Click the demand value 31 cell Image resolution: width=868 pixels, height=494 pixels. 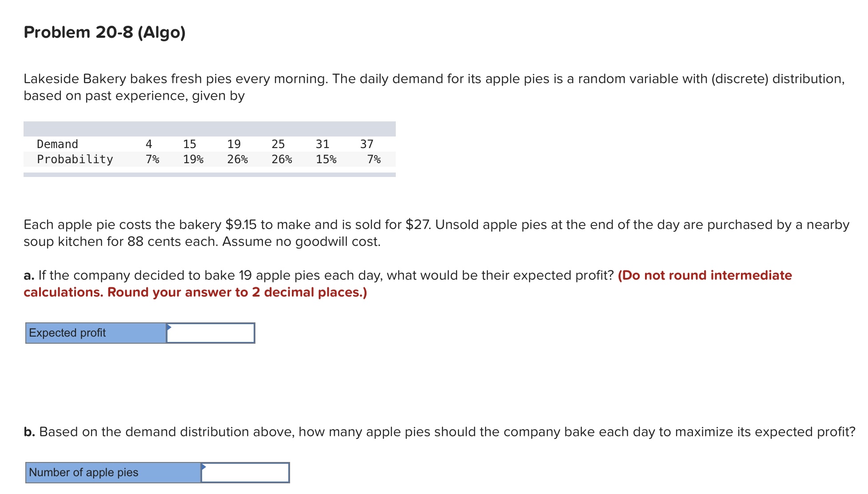(x=323, y=144)
